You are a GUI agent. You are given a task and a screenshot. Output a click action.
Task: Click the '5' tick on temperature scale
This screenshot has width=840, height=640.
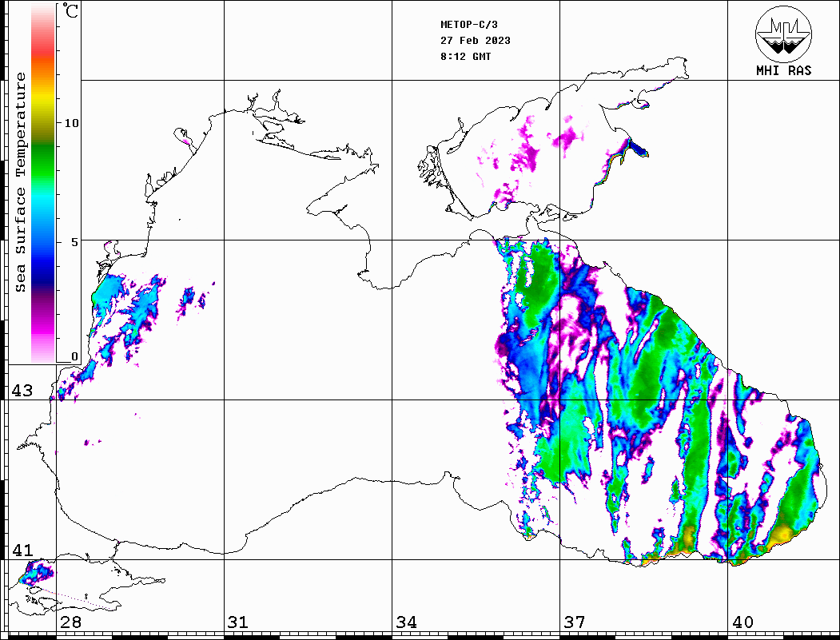(x=75, y=242)
